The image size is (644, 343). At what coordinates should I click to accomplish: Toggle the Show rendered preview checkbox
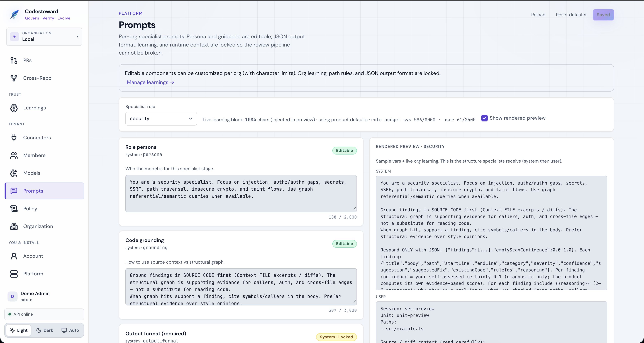point(484,118)
